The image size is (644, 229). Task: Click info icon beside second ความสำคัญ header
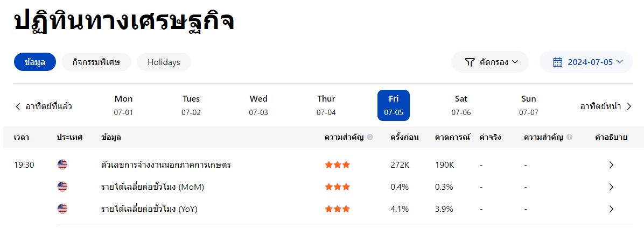click(x=569, y=137)
